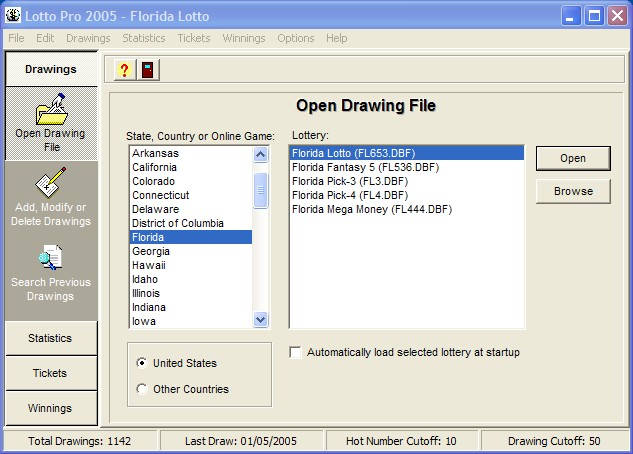
Task: Click the state list scroll up arrow
Action: [x=261, y=155]
